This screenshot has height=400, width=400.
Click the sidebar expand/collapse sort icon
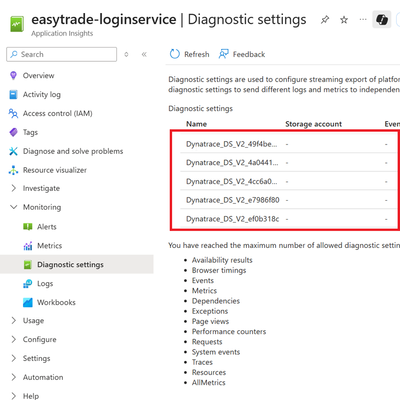[x=126, y=54]
